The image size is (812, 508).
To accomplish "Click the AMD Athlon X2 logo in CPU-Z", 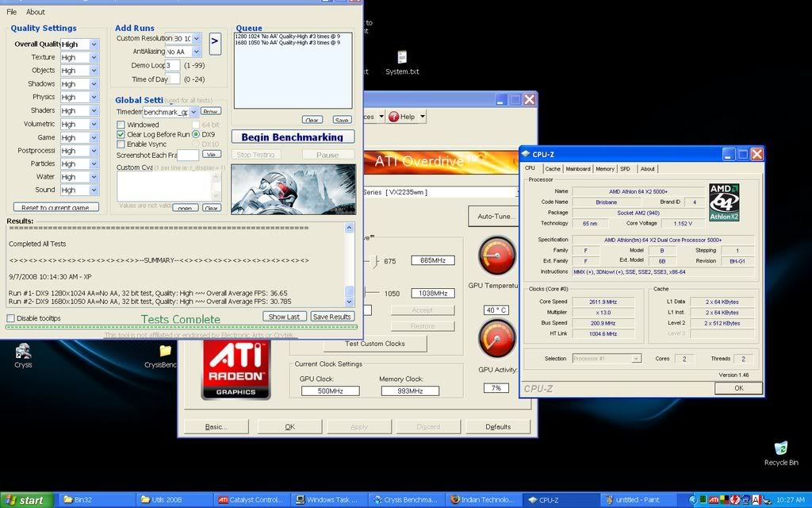I will tap(724, 202).
